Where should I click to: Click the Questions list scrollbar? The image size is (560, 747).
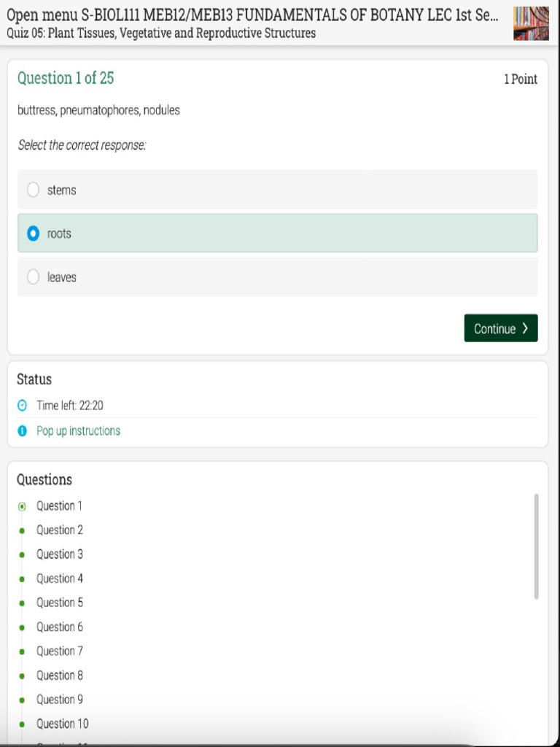537,546
